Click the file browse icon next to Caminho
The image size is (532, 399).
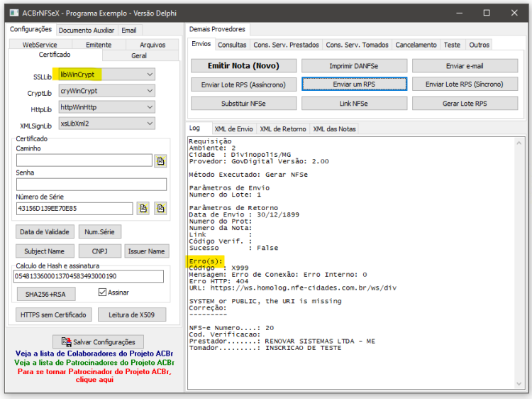coord(160,161)
